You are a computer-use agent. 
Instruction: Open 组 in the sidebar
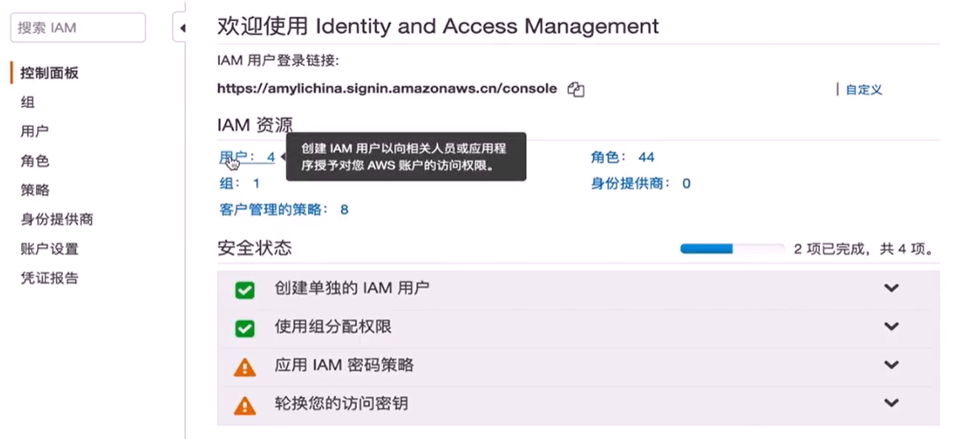coord(28,103)
